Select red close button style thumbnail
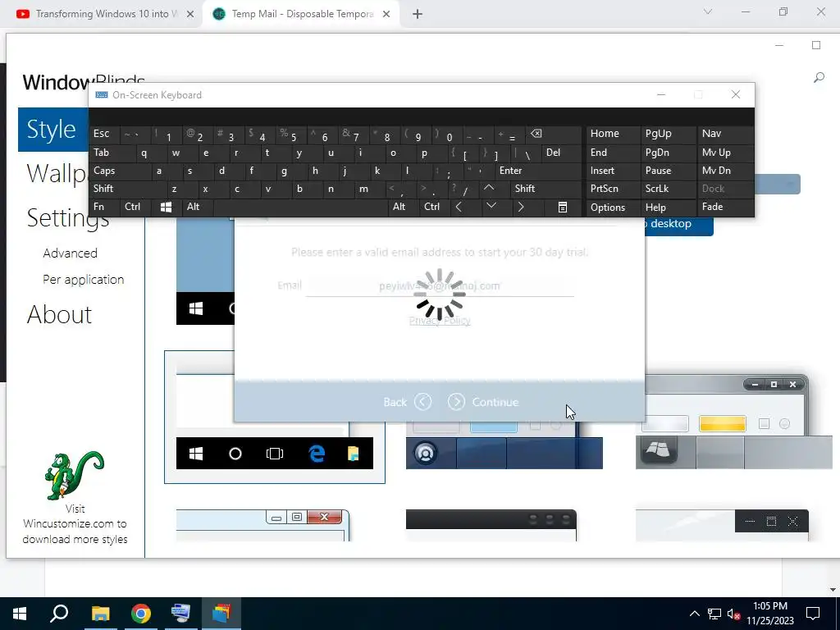840x630 pixels. click(x=262, y=526)
